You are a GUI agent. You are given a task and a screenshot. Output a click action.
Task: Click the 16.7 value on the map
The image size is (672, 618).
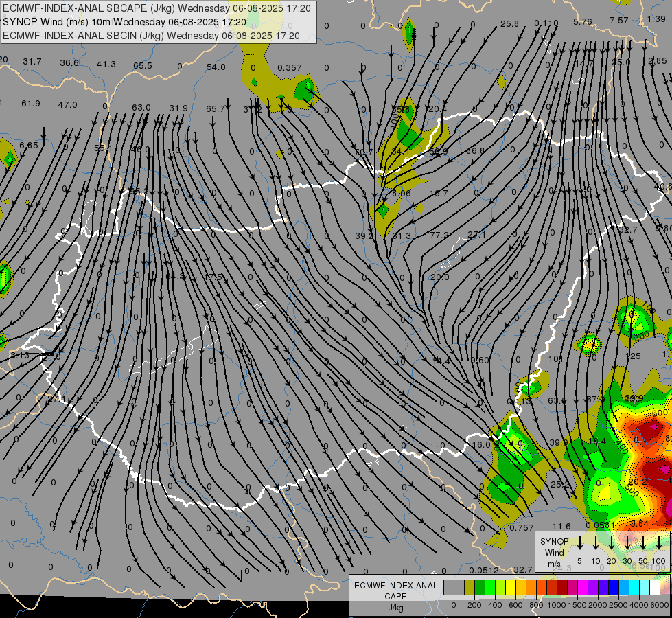tap(439, 194)
